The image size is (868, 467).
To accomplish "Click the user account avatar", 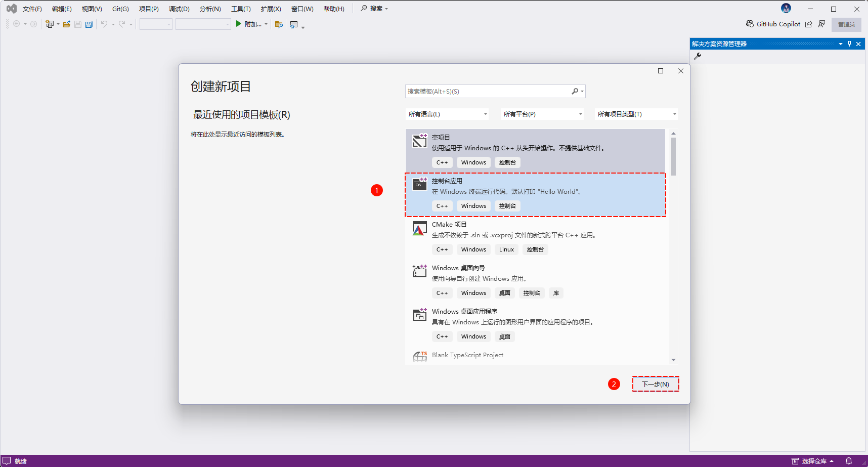I will (786, 8).
